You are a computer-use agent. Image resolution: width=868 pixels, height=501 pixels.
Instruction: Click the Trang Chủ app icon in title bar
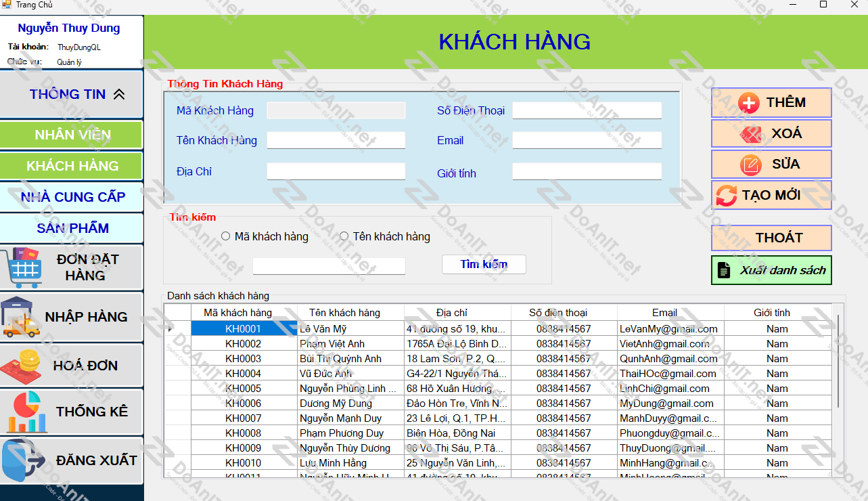pos(6,5)
